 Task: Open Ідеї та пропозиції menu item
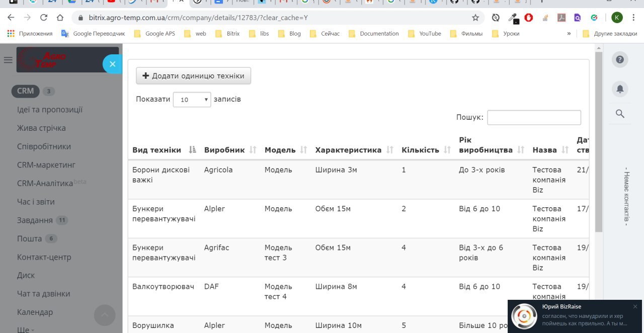pyautogui.click(x=50, y=110)
